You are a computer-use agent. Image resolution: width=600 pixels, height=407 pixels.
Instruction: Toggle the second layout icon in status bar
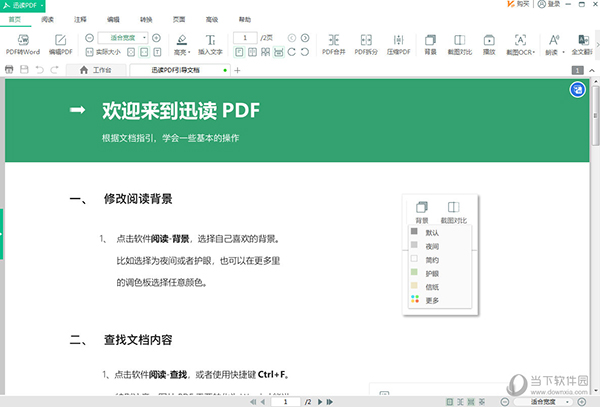point(460,402)
